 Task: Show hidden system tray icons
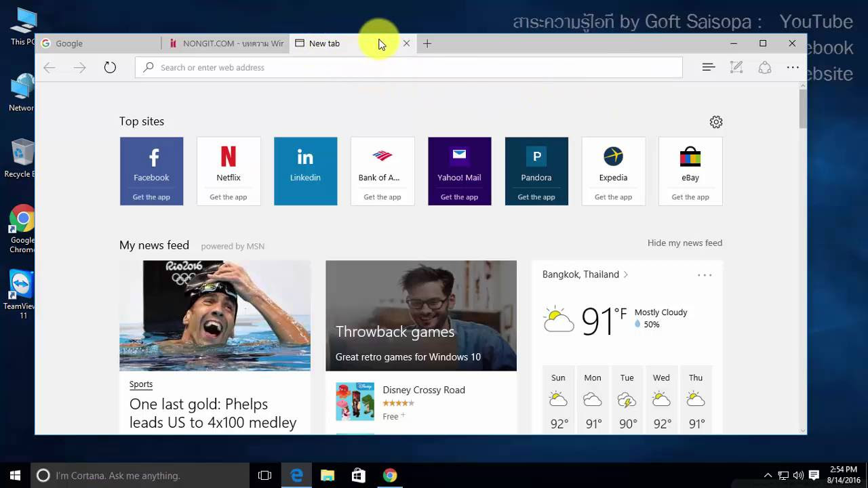768,476
